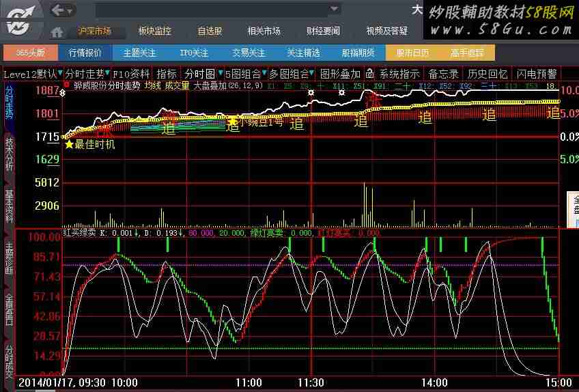579x392 pixels.
Task: Switch to the IPO关注 tab
Action: pos(194,53)
